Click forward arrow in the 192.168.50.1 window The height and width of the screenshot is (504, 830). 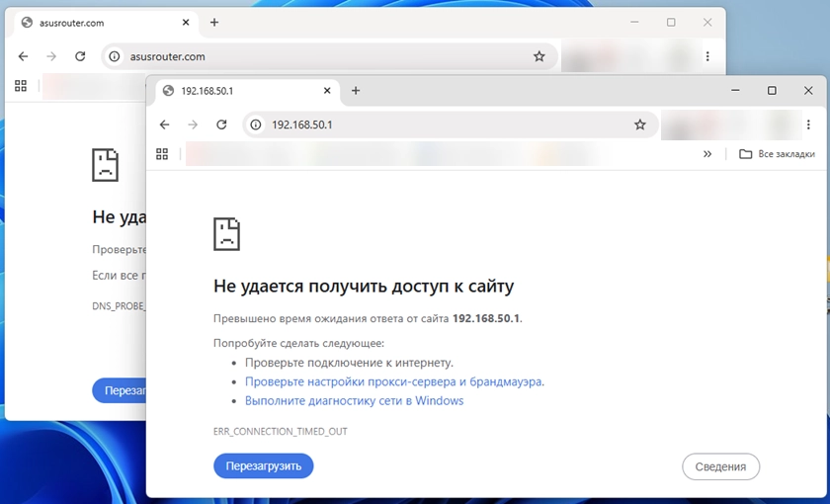pyautogui.click(x=193, y=125)
